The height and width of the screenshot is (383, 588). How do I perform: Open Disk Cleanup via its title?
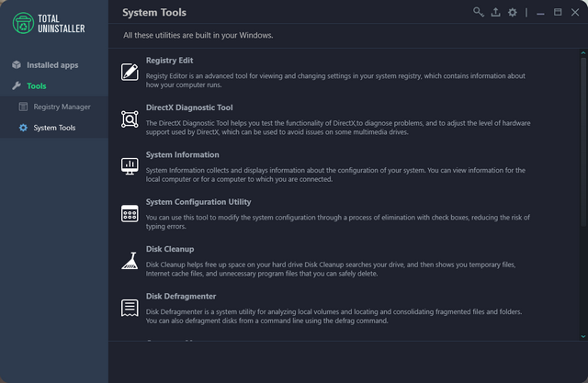click(x=170, y=249)
